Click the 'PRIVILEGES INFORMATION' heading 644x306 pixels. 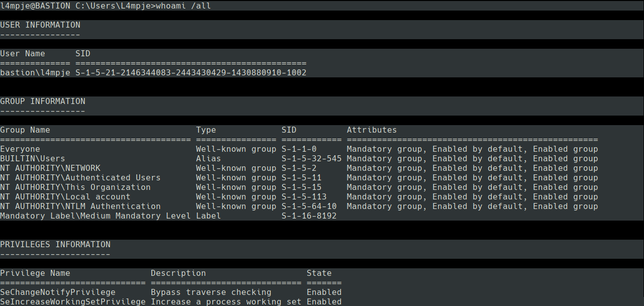point(55,245)
